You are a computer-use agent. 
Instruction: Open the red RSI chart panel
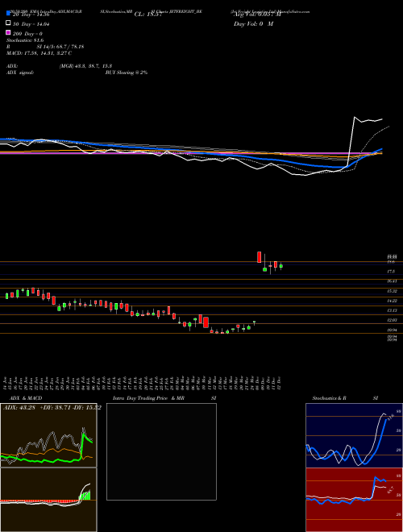[354, 500]
